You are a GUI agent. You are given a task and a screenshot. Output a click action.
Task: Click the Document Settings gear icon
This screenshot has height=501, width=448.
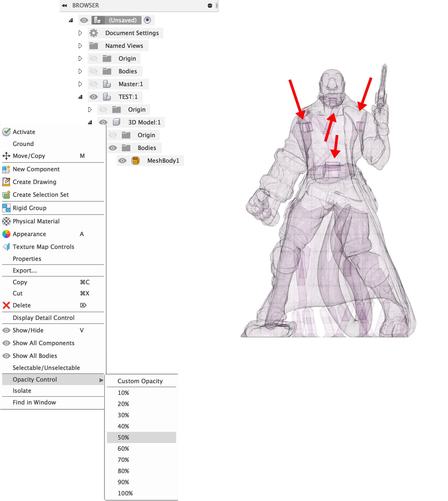[x=94, y=33]
